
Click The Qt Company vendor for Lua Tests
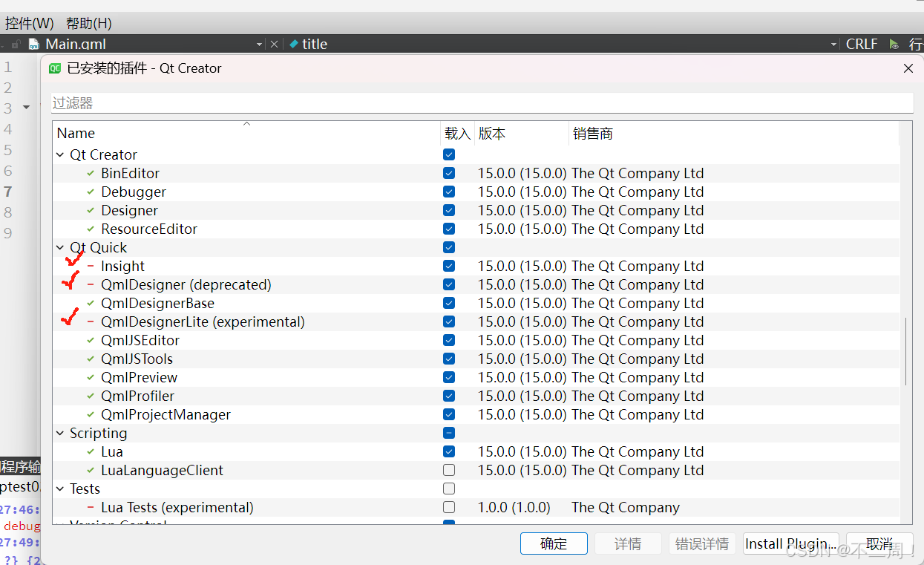point(626,507)
